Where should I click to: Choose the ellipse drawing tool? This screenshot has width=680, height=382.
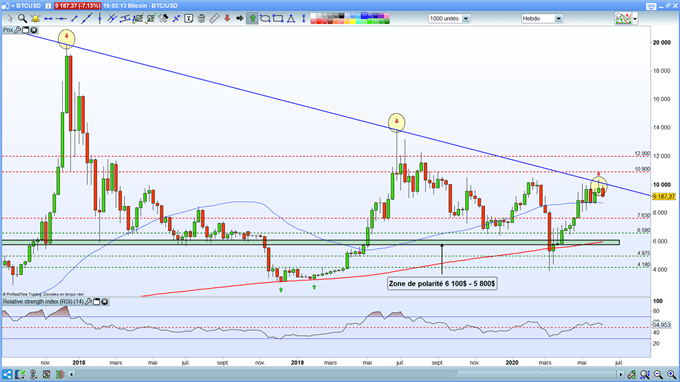point(265,19)
